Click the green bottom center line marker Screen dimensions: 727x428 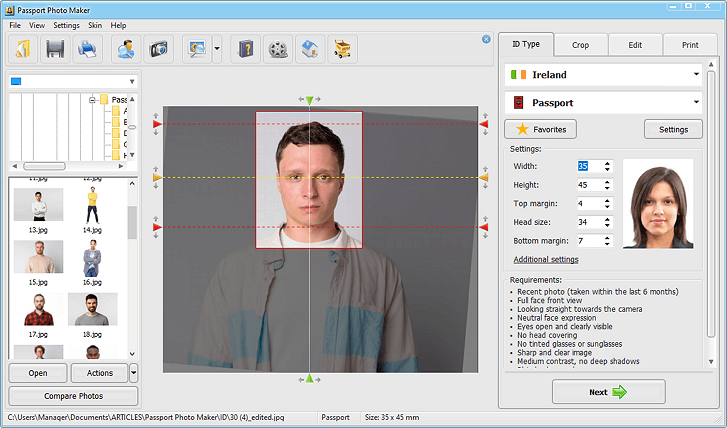coord(309,379)
